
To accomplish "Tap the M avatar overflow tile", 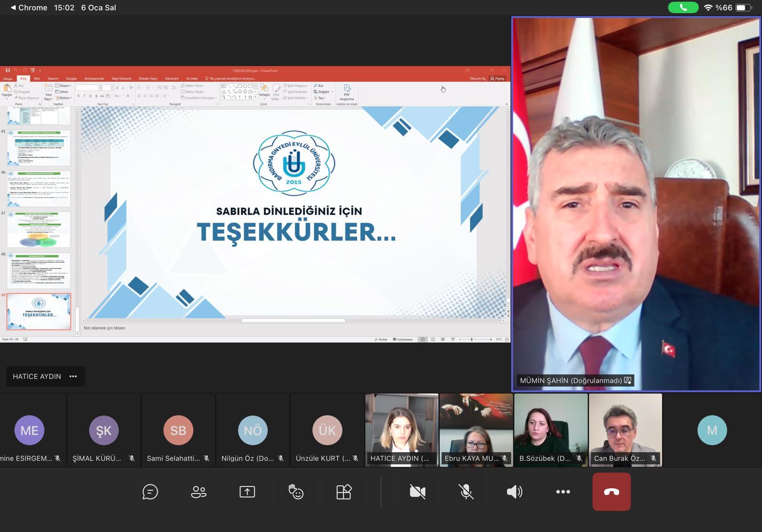I will coord(712,430).
